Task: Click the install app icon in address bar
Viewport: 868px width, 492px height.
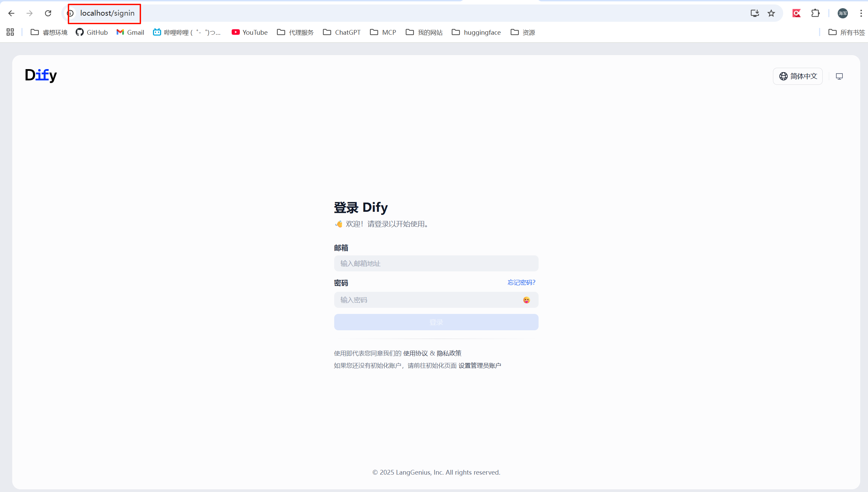Action: click(755, 13)
